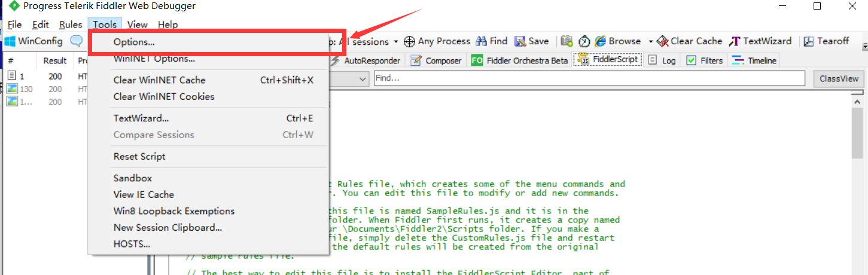Image resolution: width=868 pixels, height=275 pixels.
Task: Open the Filters tab
Action: (704, 60)
